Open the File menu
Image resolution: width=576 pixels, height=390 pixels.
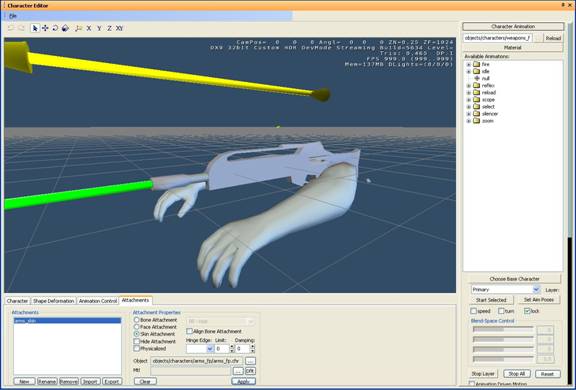(x=13, y=16)
